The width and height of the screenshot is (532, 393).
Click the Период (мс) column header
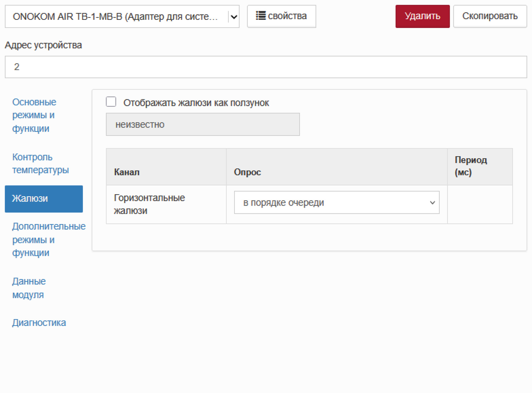tap(471, 166)
